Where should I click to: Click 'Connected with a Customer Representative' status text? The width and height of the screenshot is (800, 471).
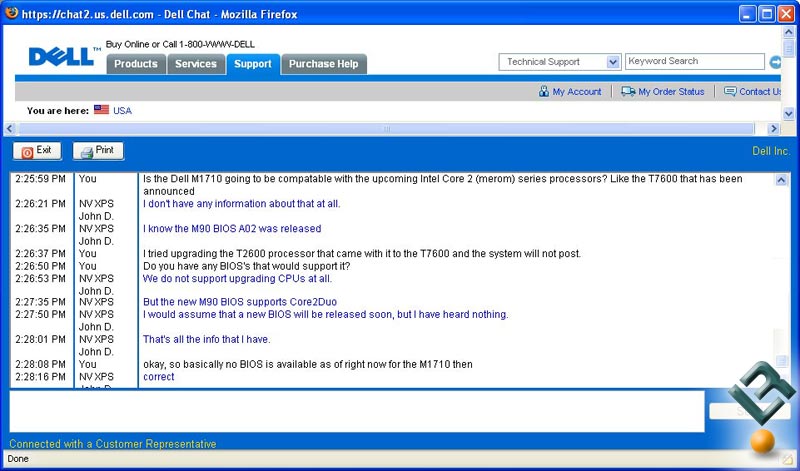pos(113,444)
